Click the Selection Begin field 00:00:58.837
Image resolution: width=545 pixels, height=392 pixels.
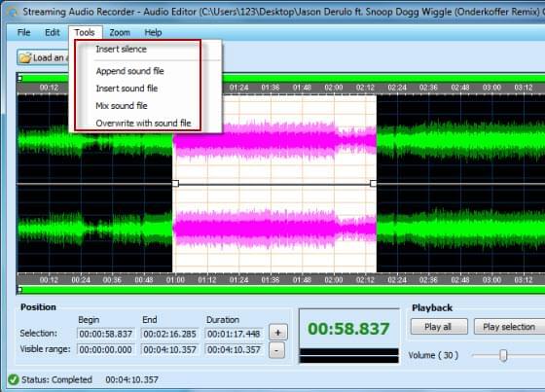pos(106,334)
